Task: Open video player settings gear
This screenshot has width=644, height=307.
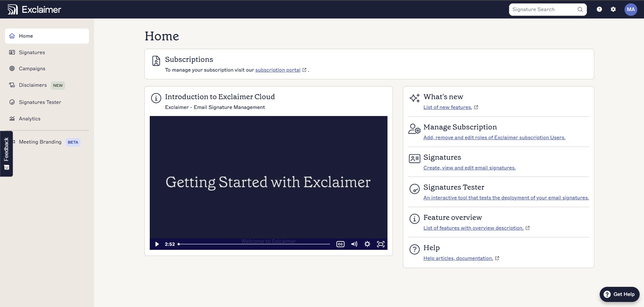Action: 367,244
